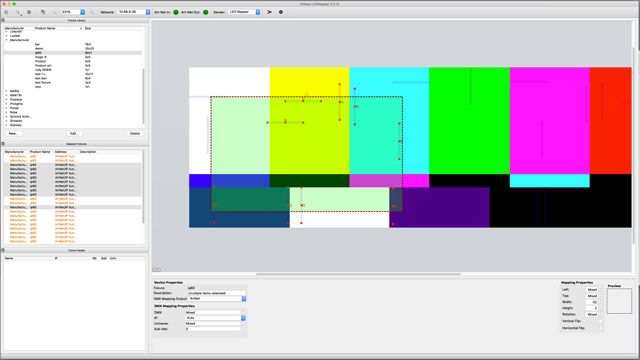This screenshot has height=360, width=640.
Task: Click the yellow color bar in canvas
Action: pyautogui.click(x=309, y=82)
